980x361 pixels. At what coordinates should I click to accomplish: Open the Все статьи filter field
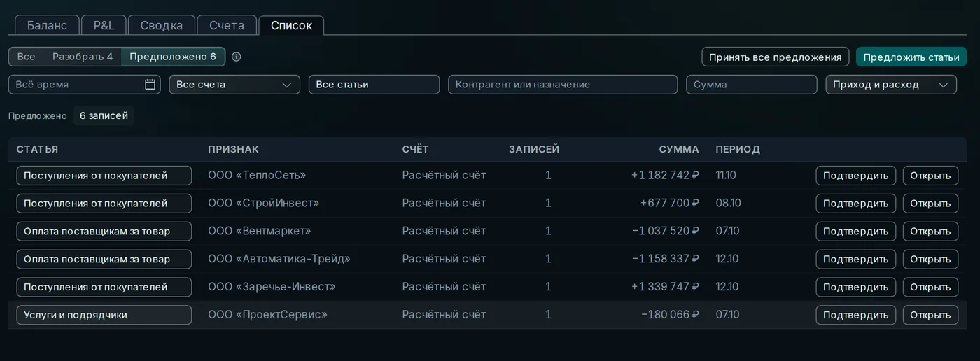[x=374, y=85]
